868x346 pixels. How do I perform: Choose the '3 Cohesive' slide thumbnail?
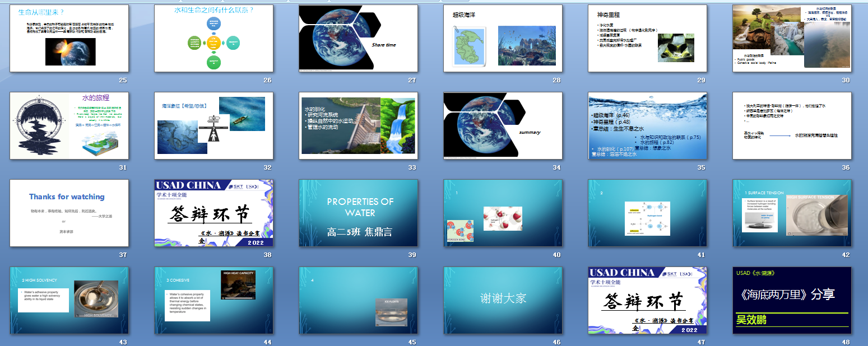point(214,300)
